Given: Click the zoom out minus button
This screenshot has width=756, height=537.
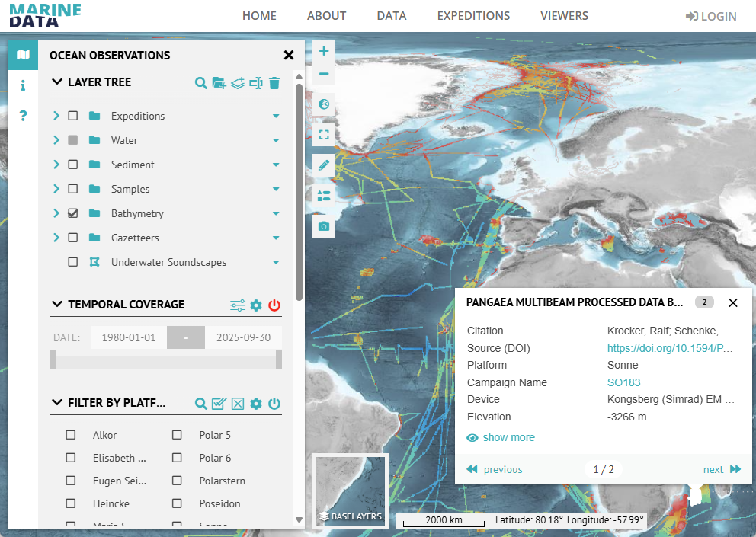Looking at the screenshot, I should (x=324, y=74).
